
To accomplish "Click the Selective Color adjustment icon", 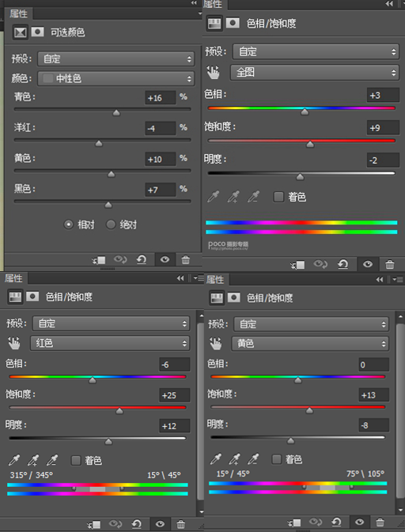I will coord(21,32).
